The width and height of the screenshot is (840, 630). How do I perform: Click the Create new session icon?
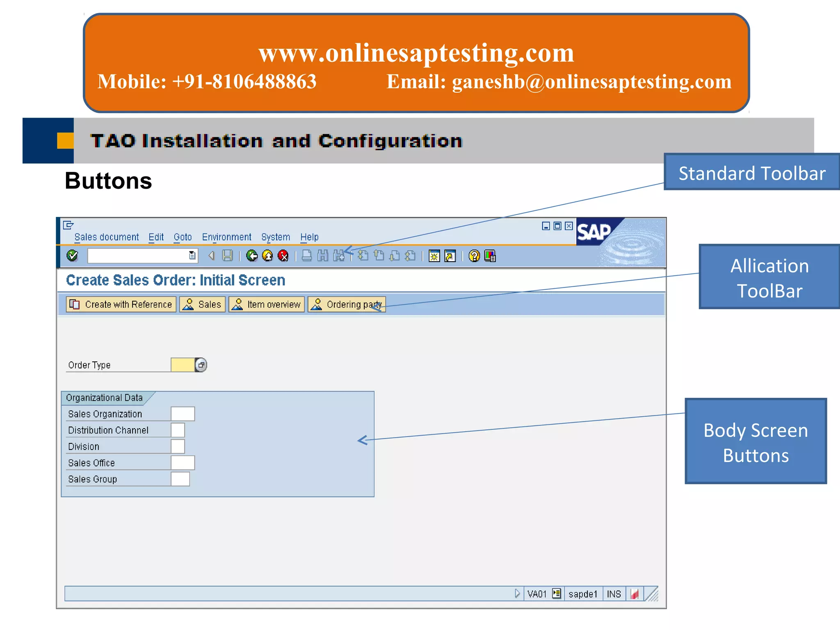coord(434,256)
